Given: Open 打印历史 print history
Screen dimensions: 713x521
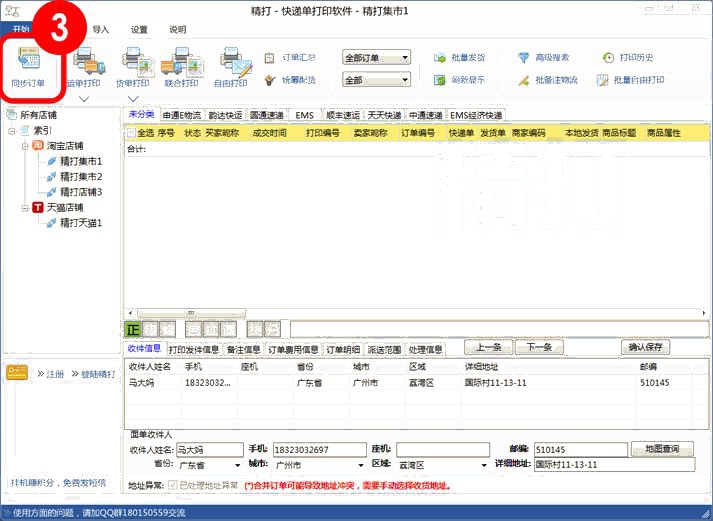Looking at the screenshot, I should pos(630,58).
